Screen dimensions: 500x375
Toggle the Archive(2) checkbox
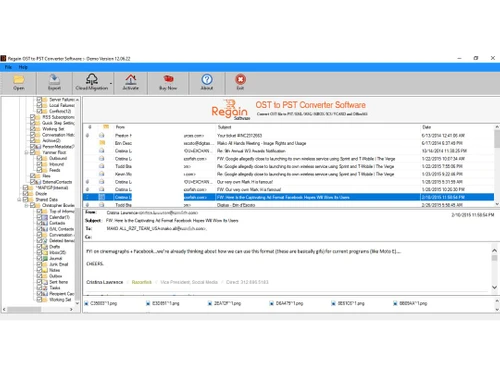click(x=32, y=141)
